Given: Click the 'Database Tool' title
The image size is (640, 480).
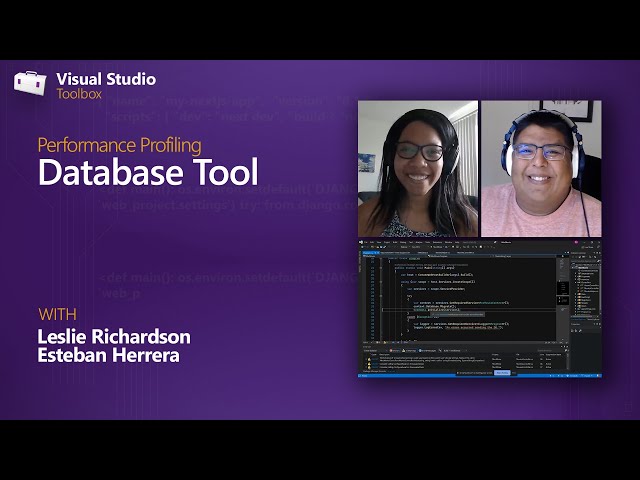Looking at the screenshot, I should click(149, 172).
